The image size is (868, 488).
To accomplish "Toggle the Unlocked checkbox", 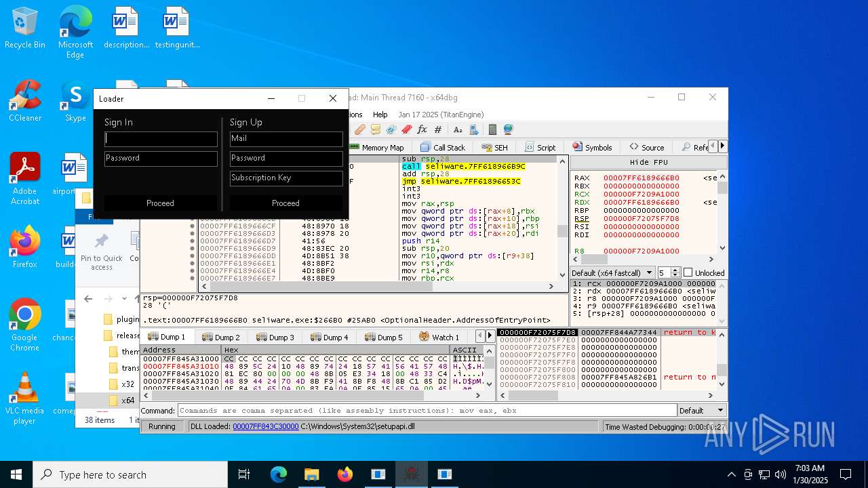I will 688,272.
